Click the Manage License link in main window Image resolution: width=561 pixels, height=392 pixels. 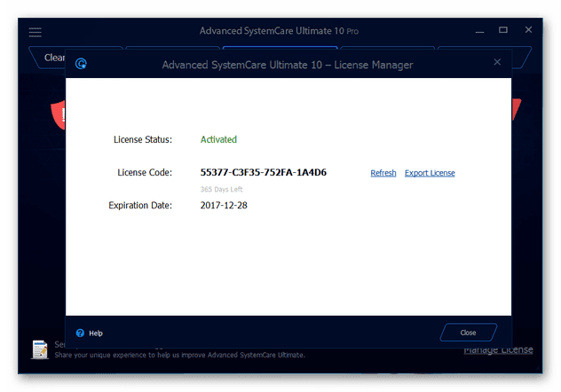[498, 349]
